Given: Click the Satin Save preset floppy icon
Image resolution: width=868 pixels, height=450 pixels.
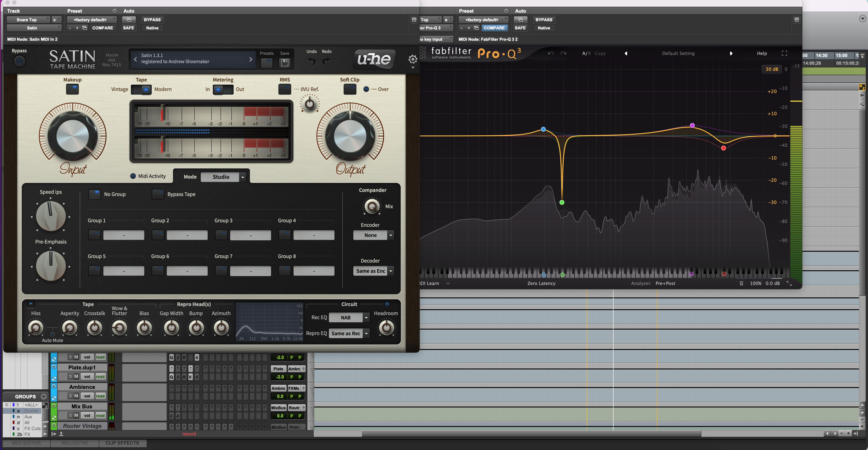Looking at the screenshot, I should 285,63.
